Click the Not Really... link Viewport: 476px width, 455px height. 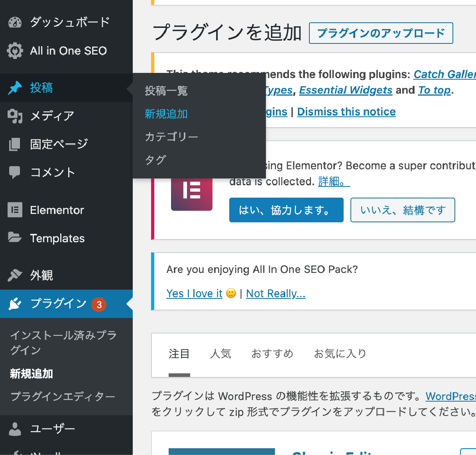click(275, 293)
